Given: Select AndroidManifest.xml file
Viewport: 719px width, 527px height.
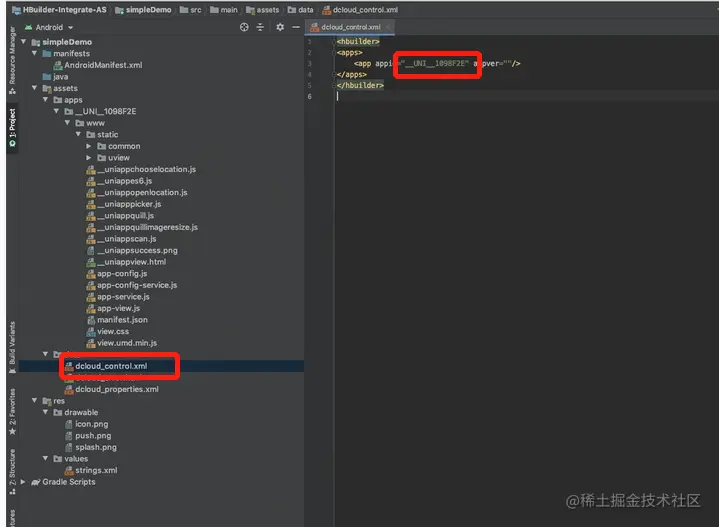Looking at the screenshot, I should [x=98, y=65].
